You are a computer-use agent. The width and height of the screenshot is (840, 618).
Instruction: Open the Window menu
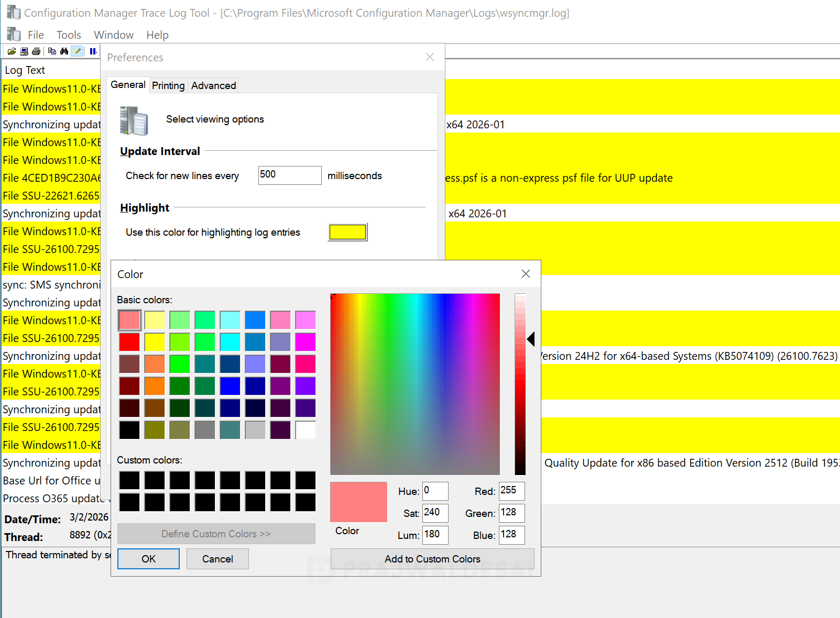(114, 35)
